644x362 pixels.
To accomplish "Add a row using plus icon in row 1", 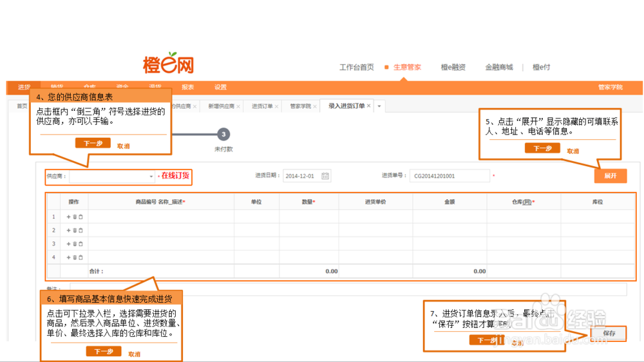I will [69, 216].
